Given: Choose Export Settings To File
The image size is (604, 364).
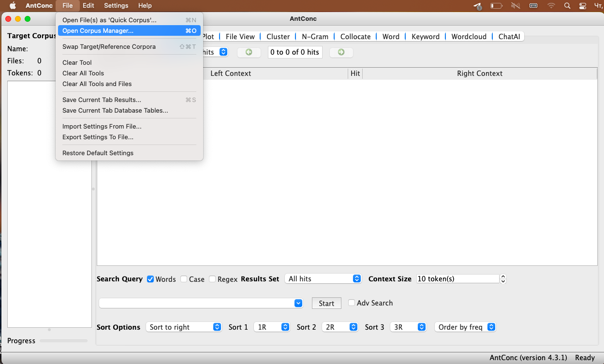Looking at the screenshot, I should coord(129,137).
